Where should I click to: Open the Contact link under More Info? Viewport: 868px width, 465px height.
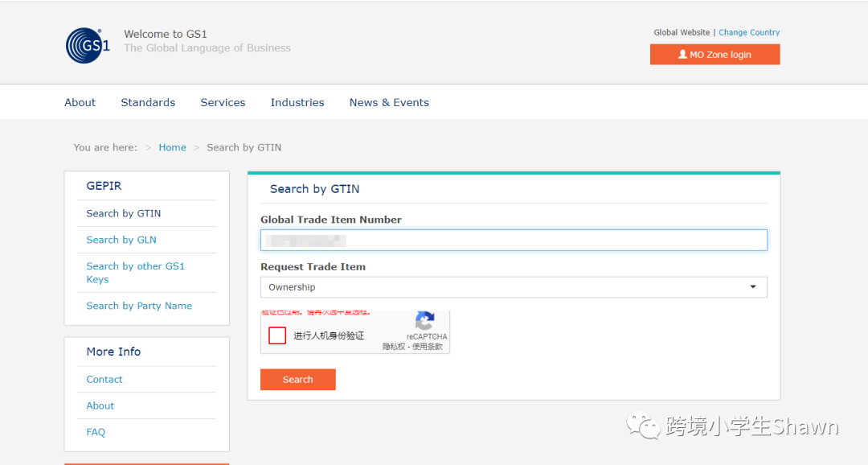[104, 379]
